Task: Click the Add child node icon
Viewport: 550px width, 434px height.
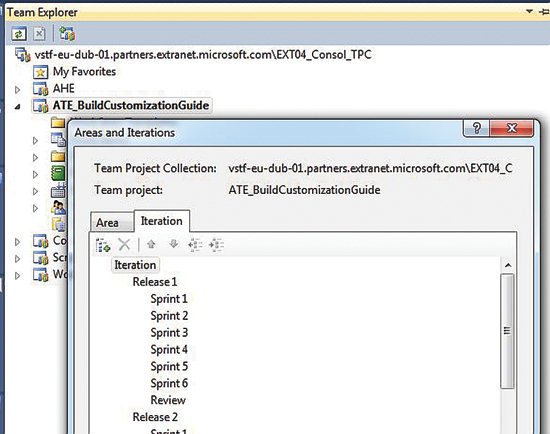Action: pos(103,245)
